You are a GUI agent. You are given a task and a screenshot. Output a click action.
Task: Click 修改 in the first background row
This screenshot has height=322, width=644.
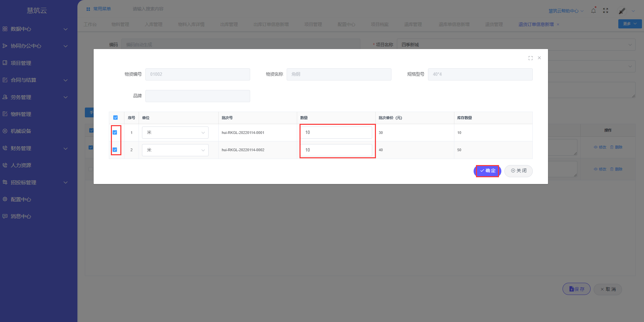point(600,147)
